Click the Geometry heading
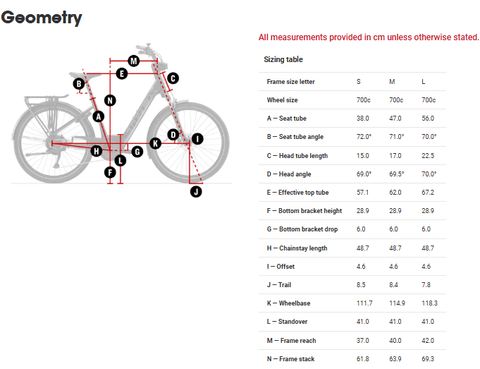 42,18
